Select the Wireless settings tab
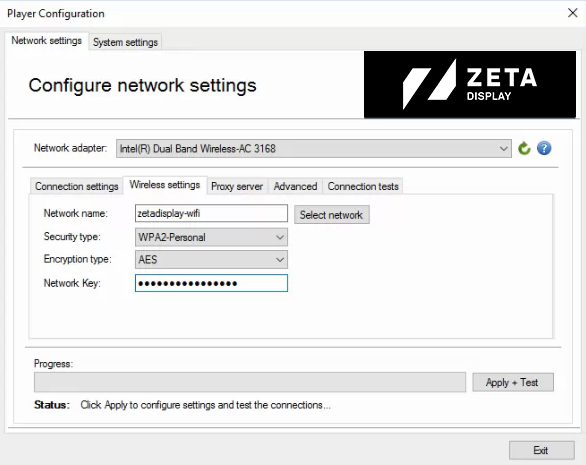Viewport: 586px width, 465px height. [165, 185]
